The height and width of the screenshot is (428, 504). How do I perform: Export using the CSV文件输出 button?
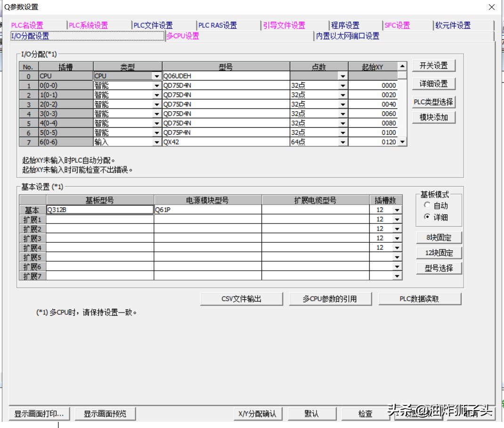tap(241, 299)
